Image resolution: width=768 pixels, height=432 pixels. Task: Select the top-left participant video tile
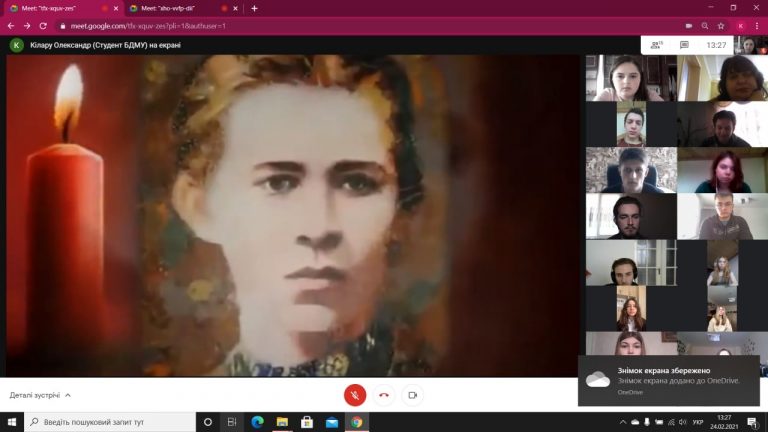(x=631, y=77)
